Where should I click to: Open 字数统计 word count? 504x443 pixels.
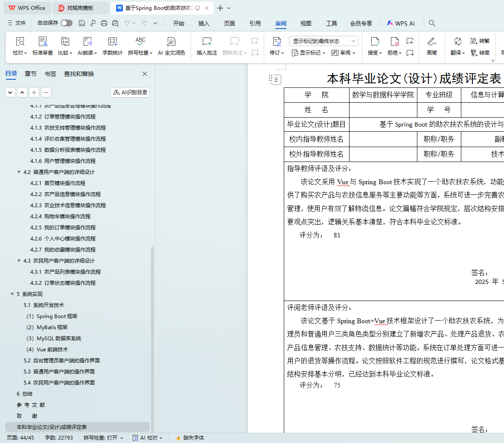coord(112,46)
